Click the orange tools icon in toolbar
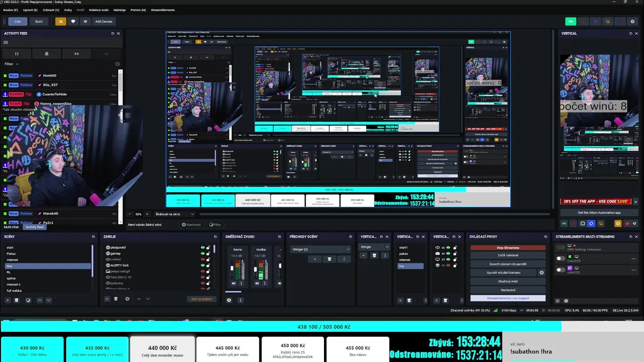The image size is (644, 362). coord(60,22)
